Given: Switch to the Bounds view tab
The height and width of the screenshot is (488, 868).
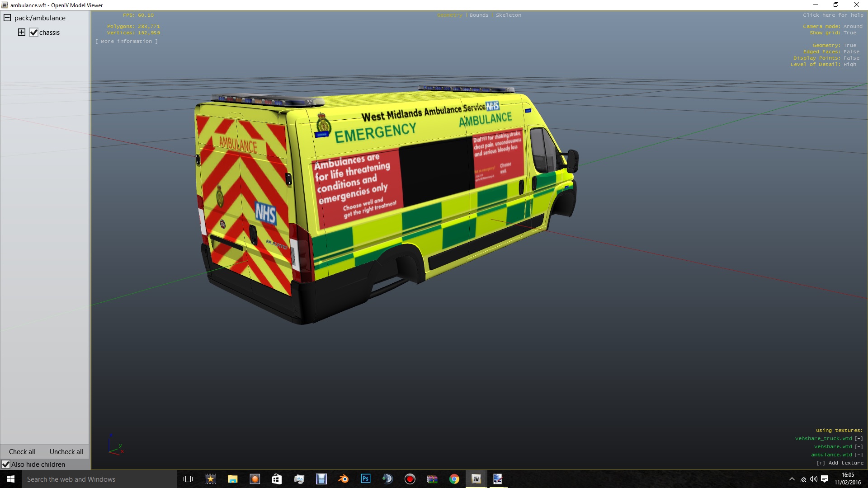Looking at the screenshot, I should 479,15.
